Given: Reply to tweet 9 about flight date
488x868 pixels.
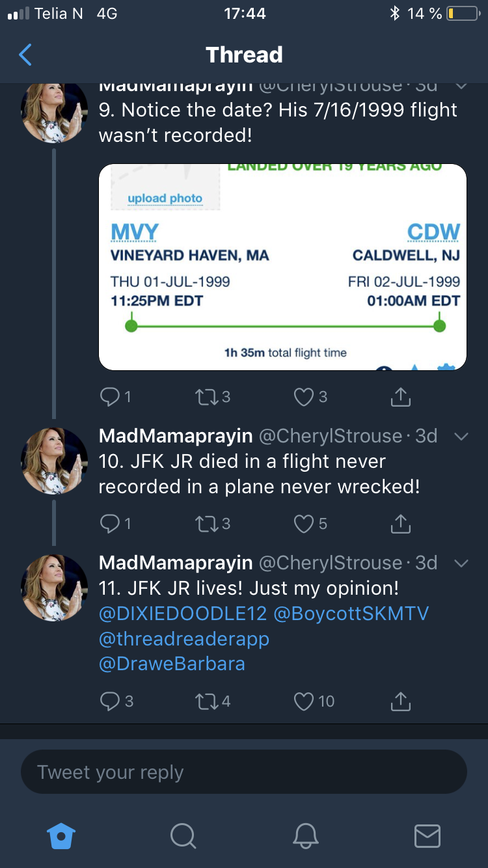Looking at the screenshot, I should point(109,396).
